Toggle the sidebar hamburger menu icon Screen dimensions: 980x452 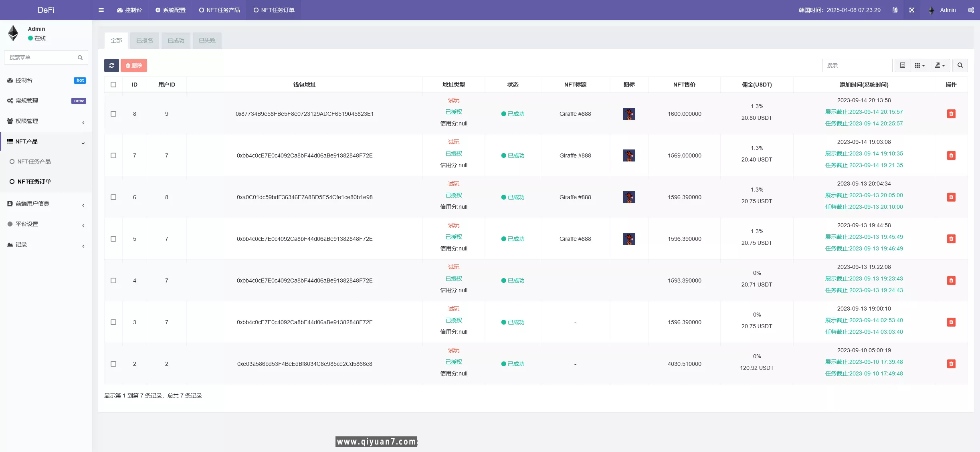tap(101, 10)
